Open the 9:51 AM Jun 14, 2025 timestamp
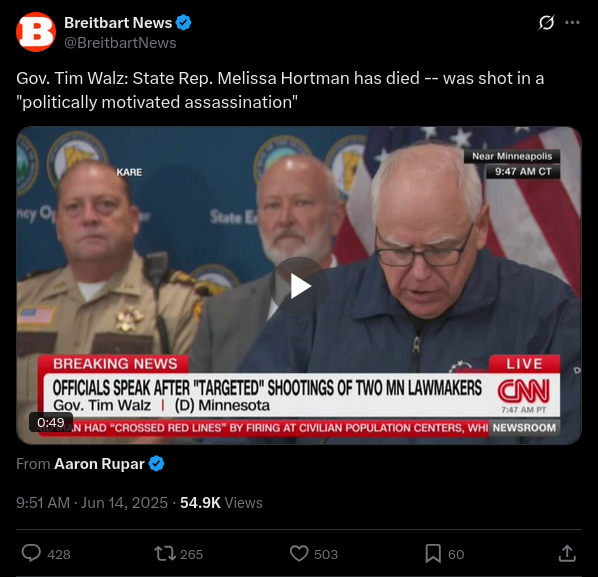Viewport: 598px width, 577px height. coord(92,503)
